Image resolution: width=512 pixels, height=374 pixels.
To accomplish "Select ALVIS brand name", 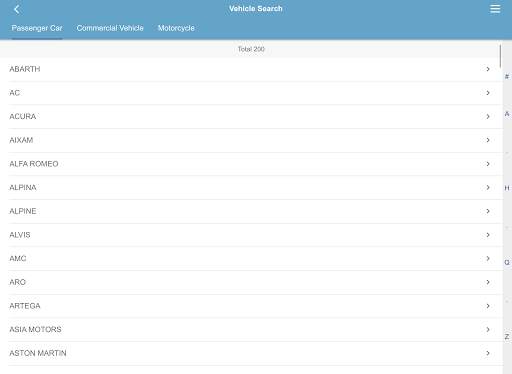I will 20,235.
